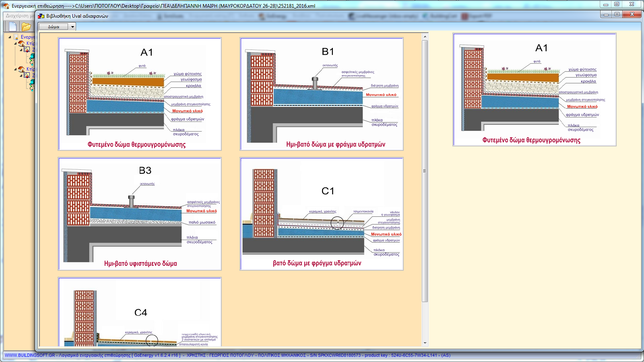Select the B1 semi-walkable roof thumbnail

click(322, 94)
